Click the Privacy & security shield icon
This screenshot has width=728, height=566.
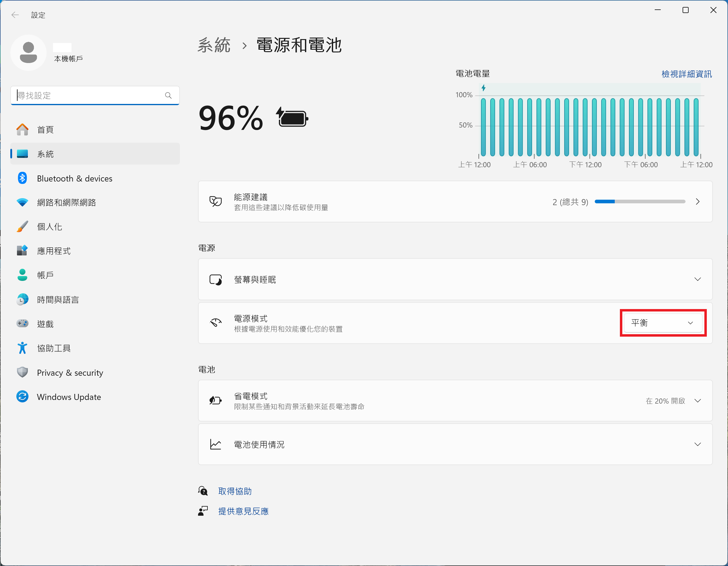(x=22, y=372)
